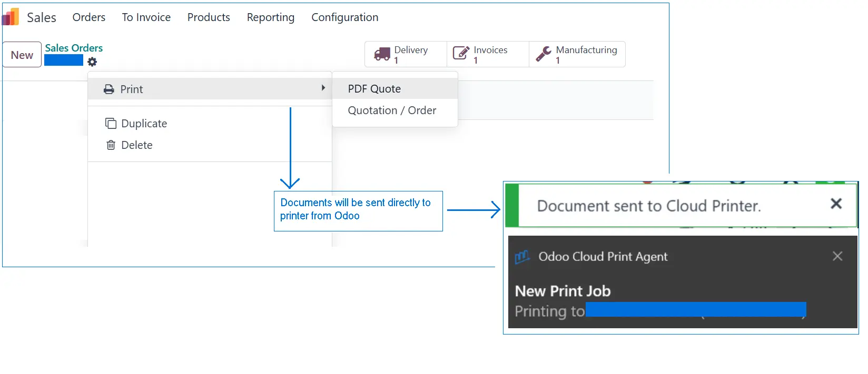Click the New button

pos(22,55)
